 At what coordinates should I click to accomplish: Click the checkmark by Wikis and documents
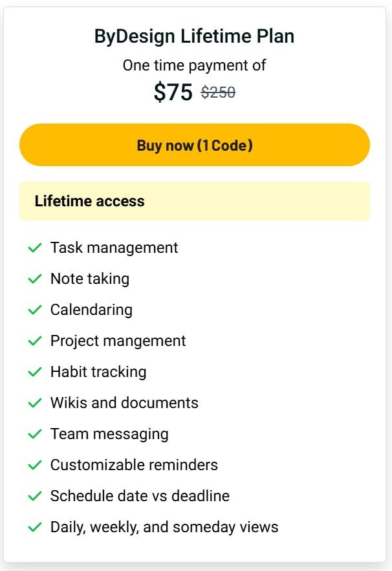(x=35, y=403)
